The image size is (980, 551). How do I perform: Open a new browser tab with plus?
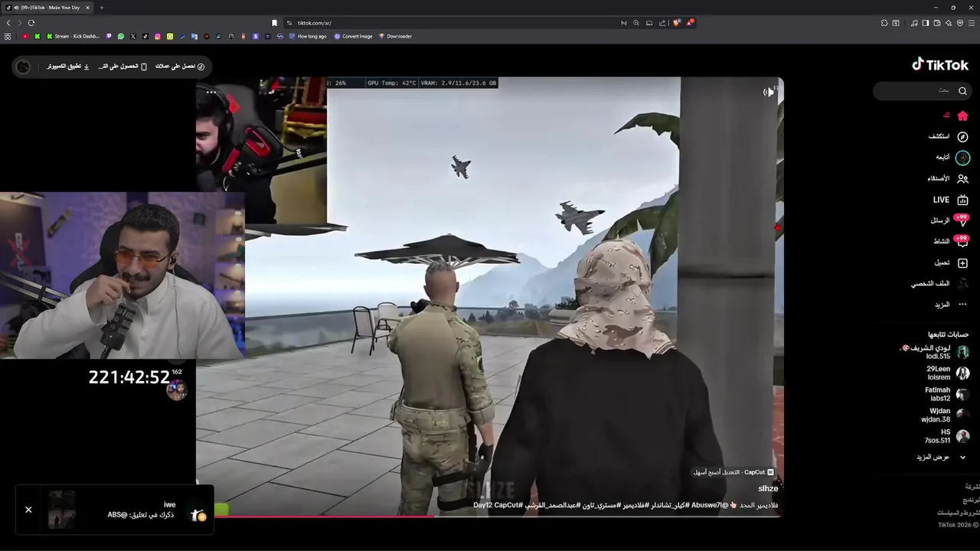(101, 8)
